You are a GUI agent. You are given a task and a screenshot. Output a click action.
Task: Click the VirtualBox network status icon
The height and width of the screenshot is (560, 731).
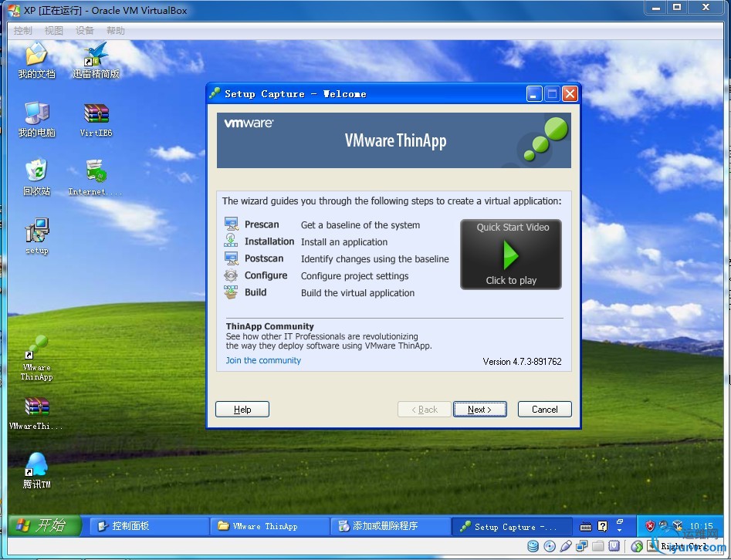pos(582,546)
